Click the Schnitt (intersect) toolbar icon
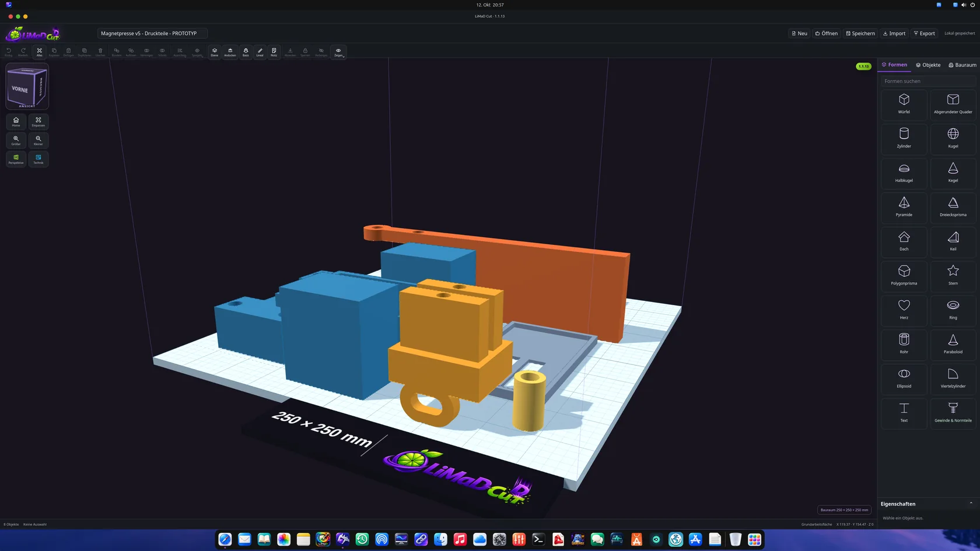This screenshot has height=551, width=980. [162, 52]
